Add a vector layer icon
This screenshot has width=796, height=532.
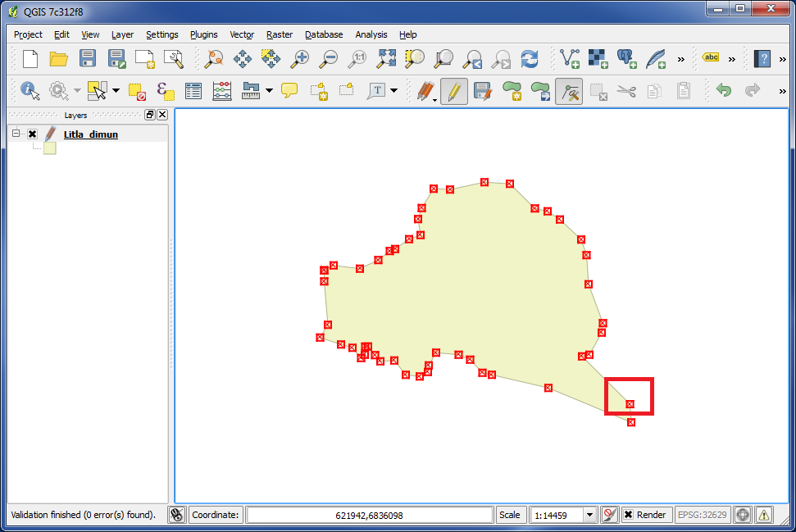click(x=570, y=59)
